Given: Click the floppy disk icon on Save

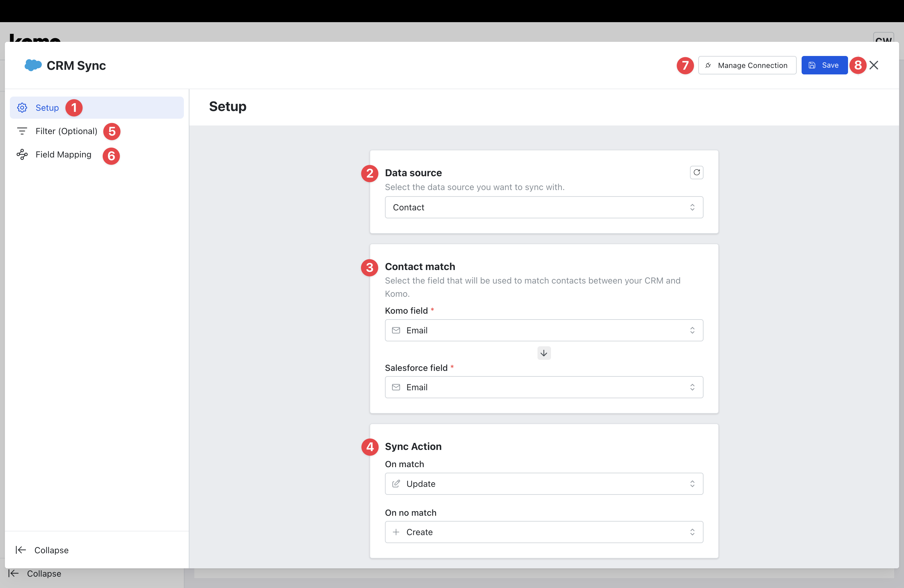Looking at the screenshot, I should [x=812, y=65].
